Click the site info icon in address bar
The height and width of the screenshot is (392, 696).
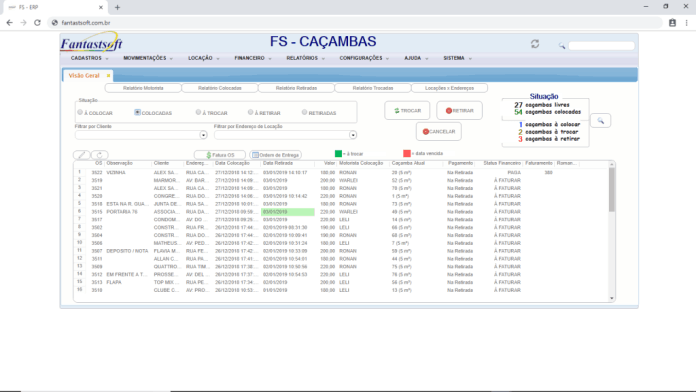(55, 23)
